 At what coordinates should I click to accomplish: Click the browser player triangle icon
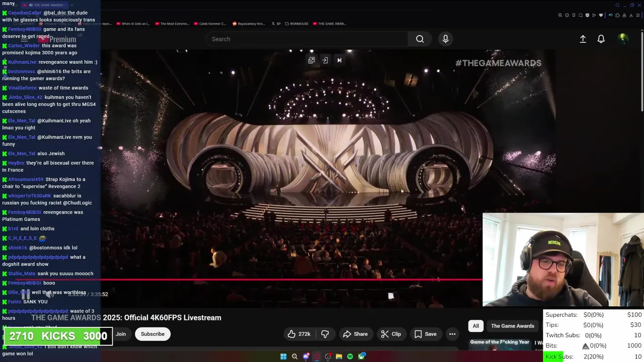pos(594,15)
